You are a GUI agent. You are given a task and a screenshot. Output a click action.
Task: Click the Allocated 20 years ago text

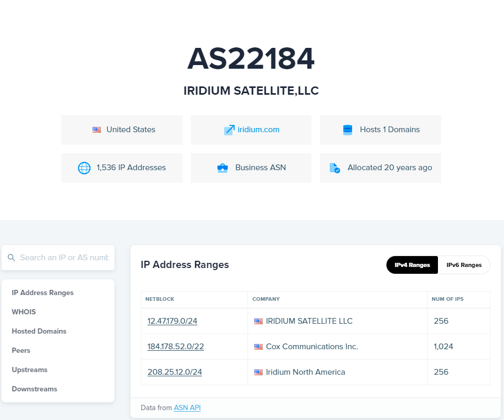click(x=390, y=168)
